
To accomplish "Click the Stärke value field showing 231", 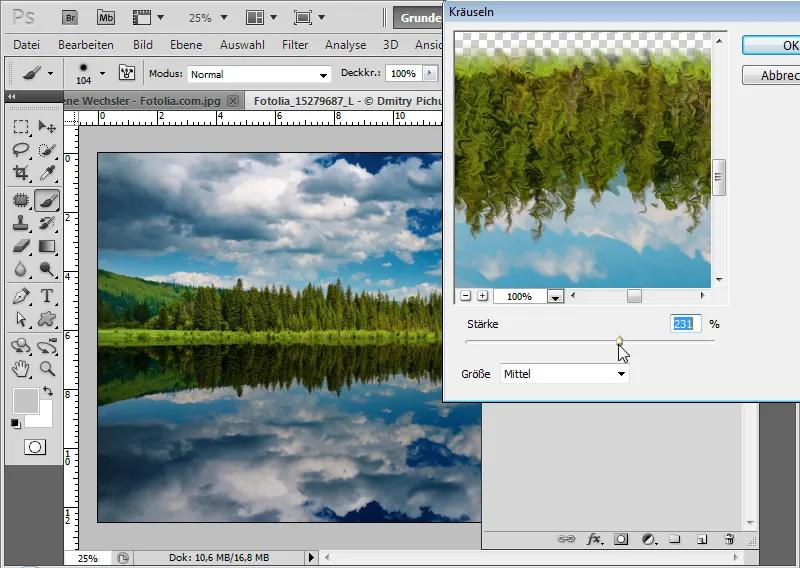I will click(x=685, y=324).
